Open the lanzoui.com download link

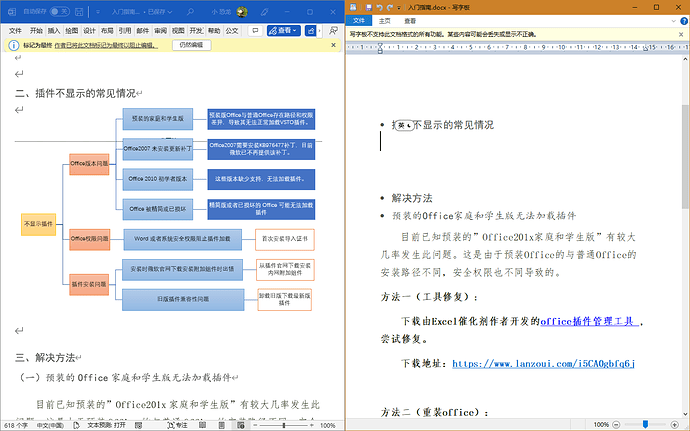tap(544, 363)
